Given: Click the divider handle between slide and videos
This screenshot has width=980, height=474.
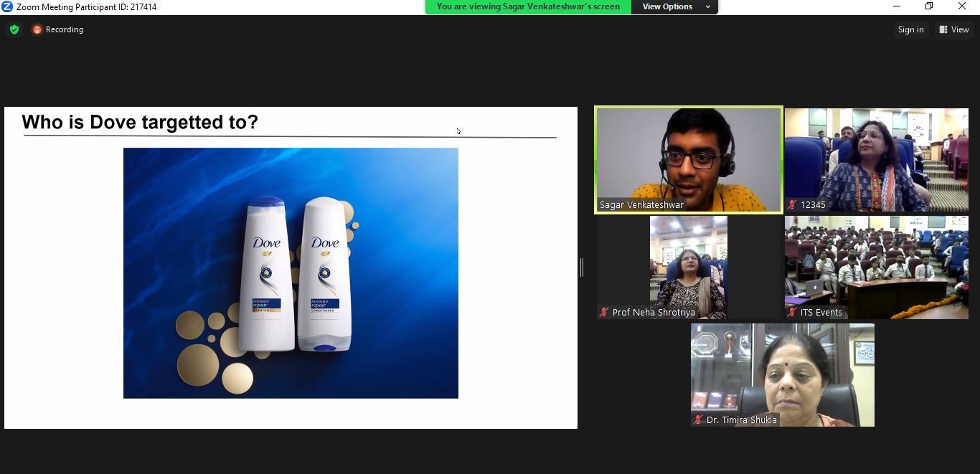Looking at the screenshot, I should [582, 267].
